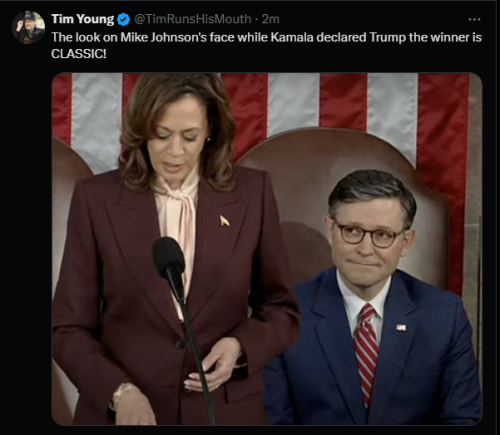The height and width of the screenshot is (435, 500).
Task: Click the display name Tim Young
Action: pos(83,19)
